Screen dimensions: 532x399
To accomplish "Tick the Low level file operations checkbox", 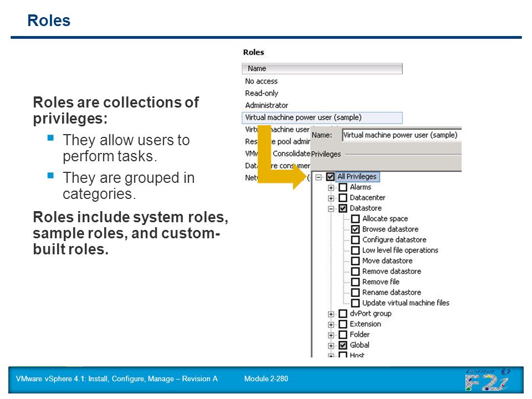I will (x=355, y=250).
